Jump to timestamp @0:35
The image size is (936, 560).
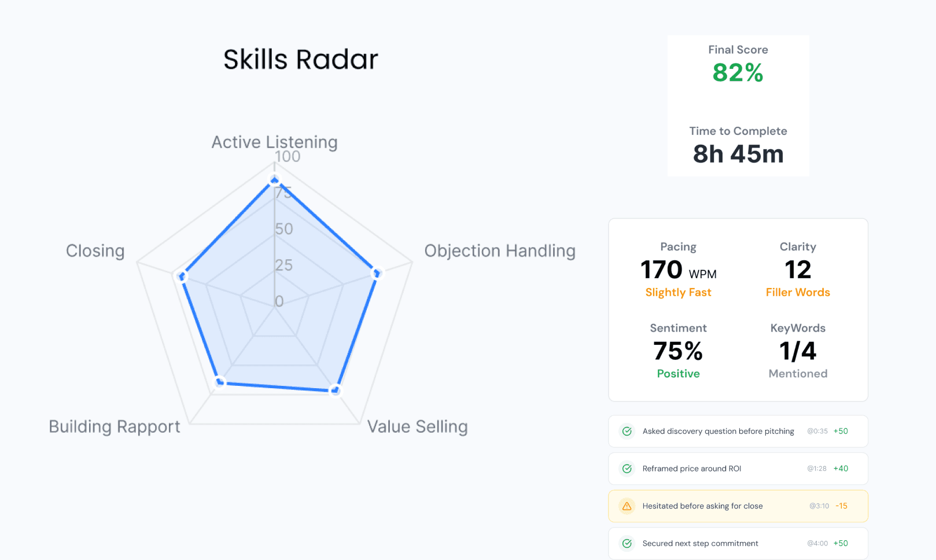[817, 432]
